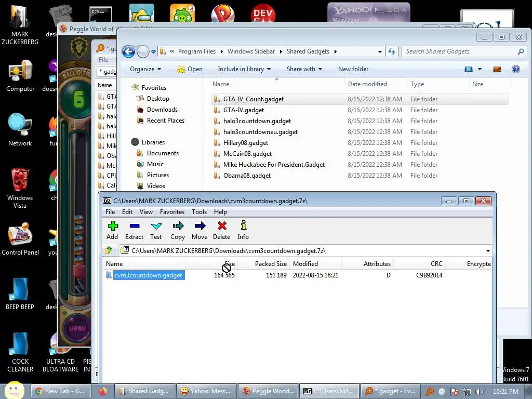The width and height of the screenshot is (532, 399).
Task: Select Videos under Libraries
Action: [156, 186]
